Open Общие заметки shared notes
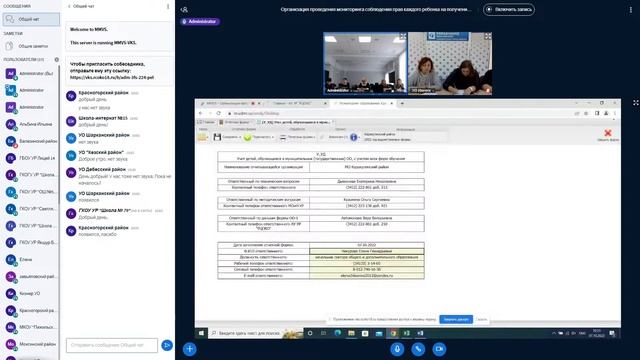640x360 pixels. point(31,46)
